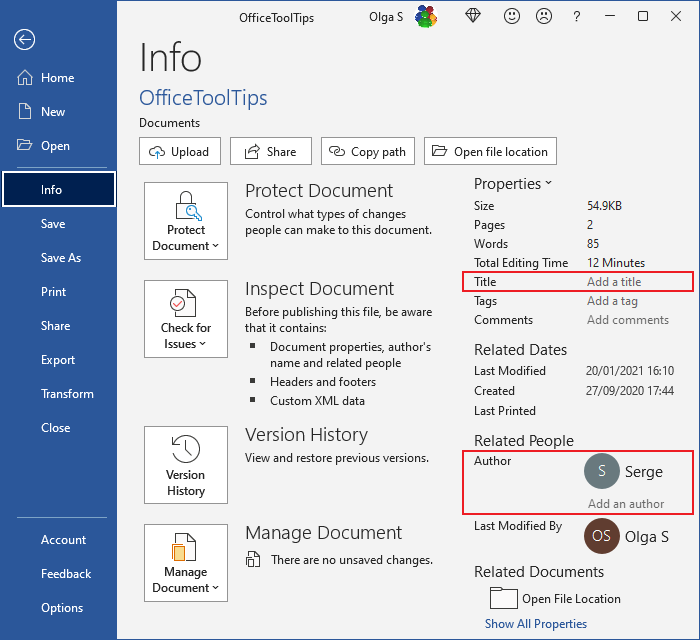The height and width of the screenshot is (640, 700).
Task: Click the smiley face feedback icon
Action: [512, 17]
